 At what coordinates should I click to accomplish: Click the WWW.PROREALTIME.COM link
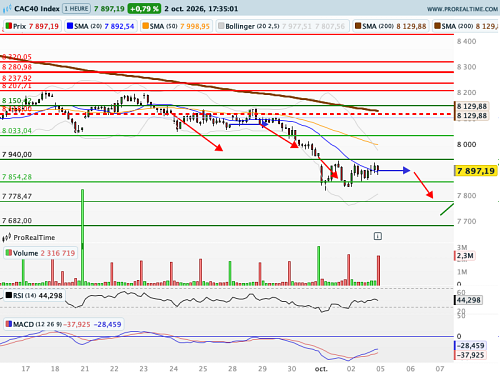point(462,9)
